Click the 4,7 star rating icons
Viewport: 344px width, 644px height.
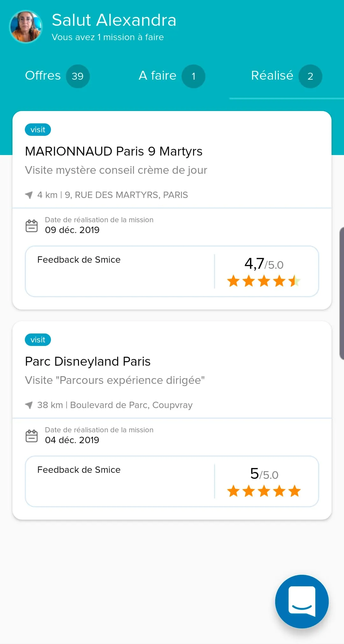(264, 281)
